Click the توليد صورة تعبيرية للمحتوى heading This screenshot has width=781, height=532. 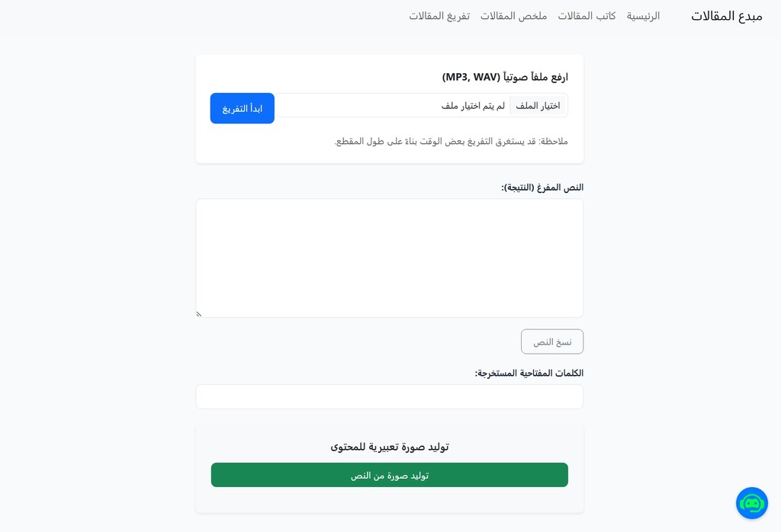389,447
